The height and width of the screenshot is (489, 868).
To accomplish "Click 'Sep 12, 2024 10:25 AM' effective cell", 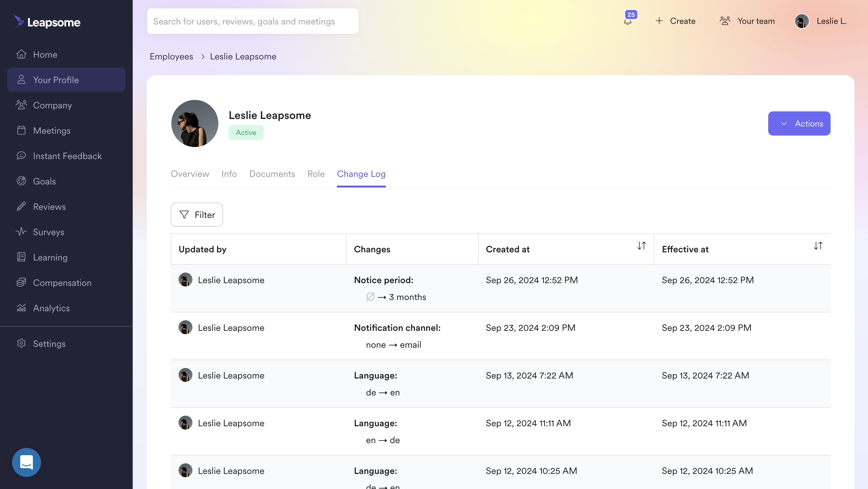I will tap(707, 471).
